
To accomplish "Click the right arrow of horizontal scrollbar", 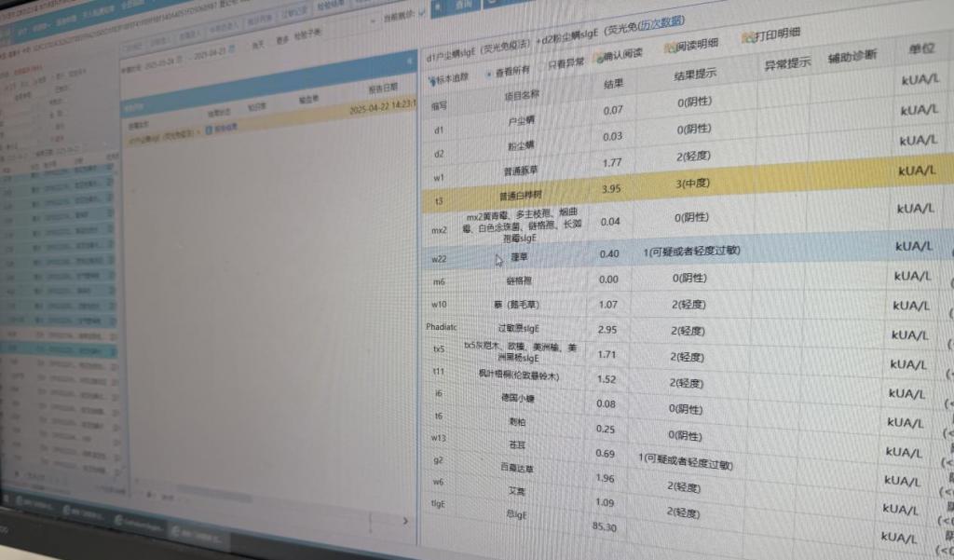I will [x=405, y=521].
